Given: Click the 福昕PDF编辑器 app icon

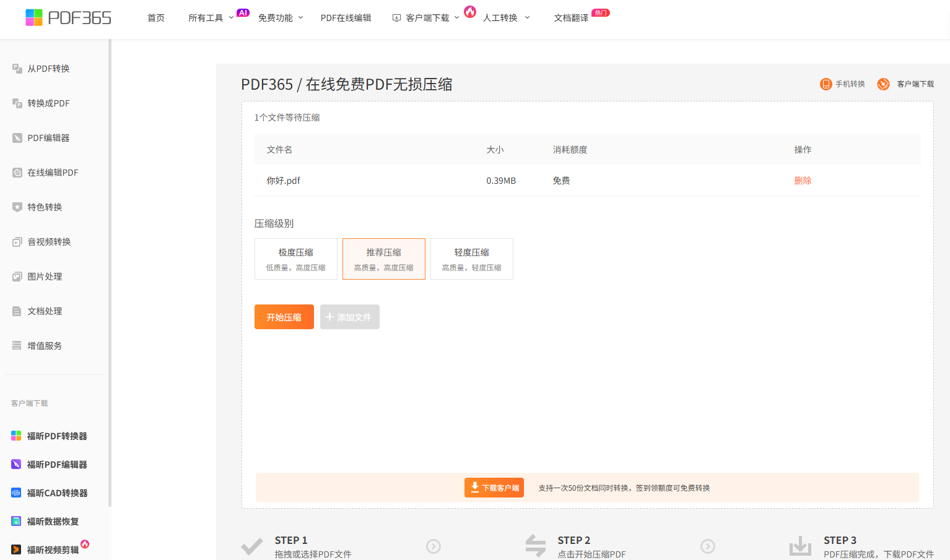Looking at the screenshot, I should [x=16, y=465].
